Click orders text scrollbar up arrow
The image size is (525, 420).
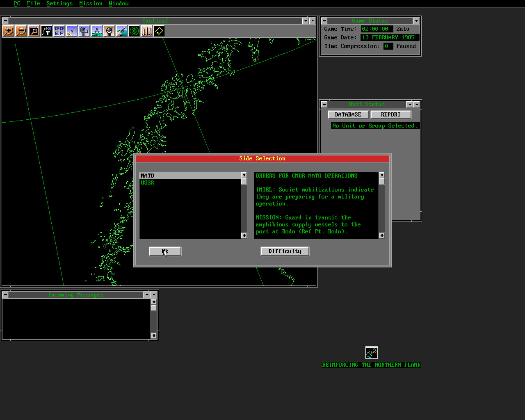(382, 175)
